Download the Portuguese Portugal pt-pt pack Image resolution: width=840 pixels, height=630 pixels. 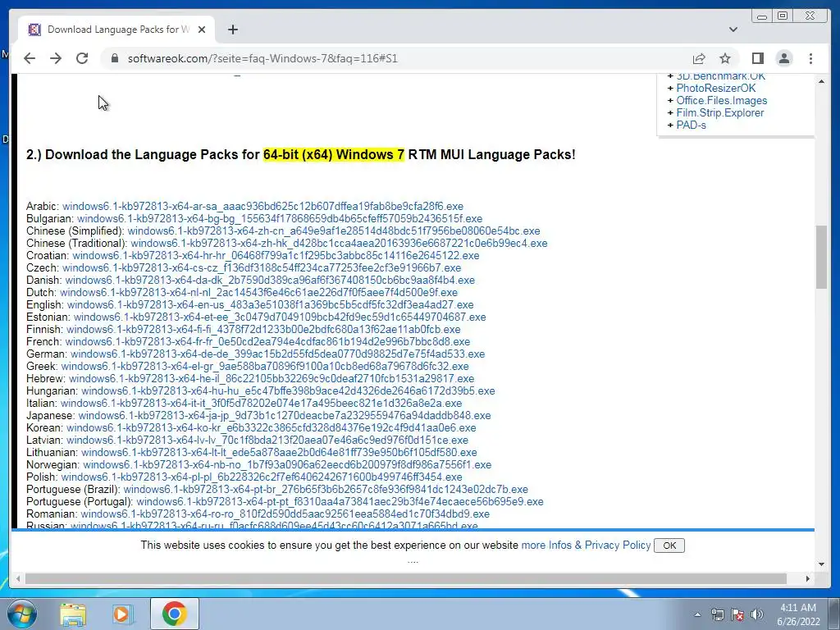point(340,502)
